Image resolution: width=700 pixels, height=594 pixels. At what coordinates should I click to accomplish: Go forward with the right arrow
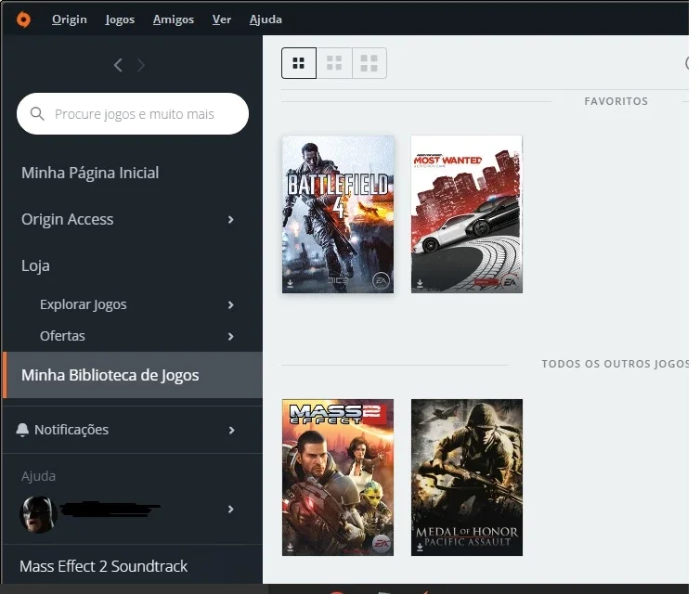click(141, 65)
